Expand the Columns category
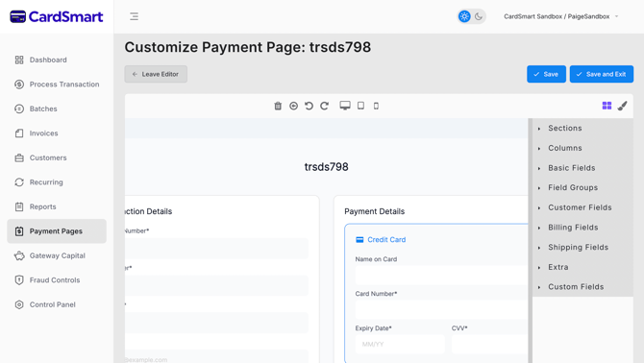 tap(582, 148)
